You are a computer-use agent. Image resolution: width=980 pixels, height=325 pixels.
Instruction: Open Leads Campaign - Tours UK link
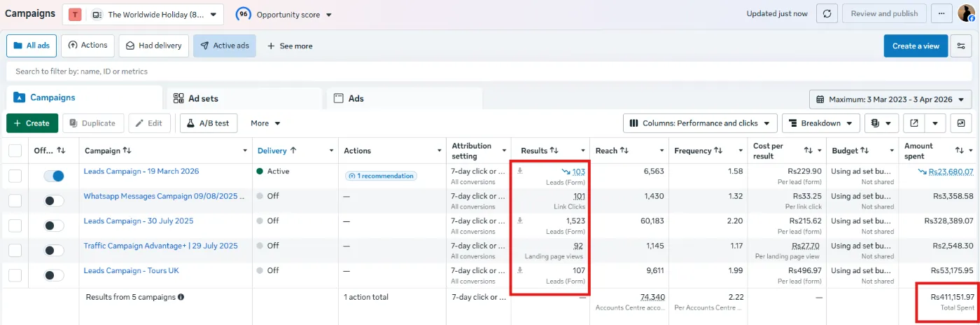point(132,270)
